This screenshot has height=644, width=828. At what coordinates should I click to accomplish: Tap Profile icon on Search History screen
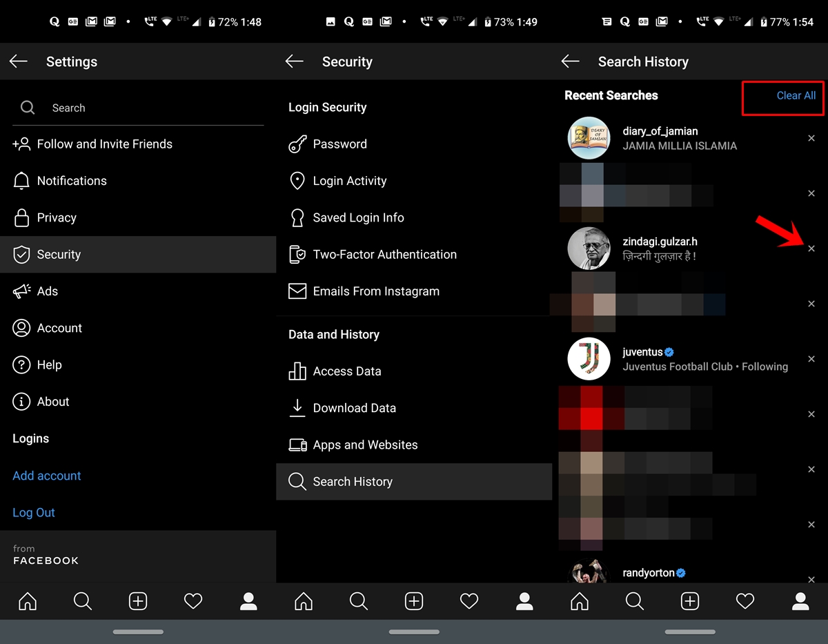pyautogui.click(x=800, y=601)
